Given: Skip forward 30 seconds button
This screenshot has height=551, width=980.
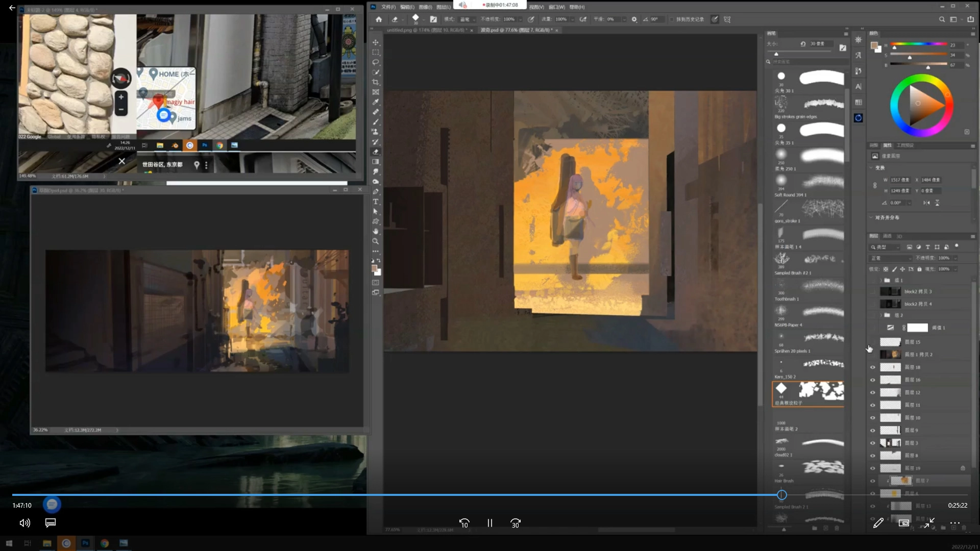Looking at the screenshot, I should (x=515, y=523).
